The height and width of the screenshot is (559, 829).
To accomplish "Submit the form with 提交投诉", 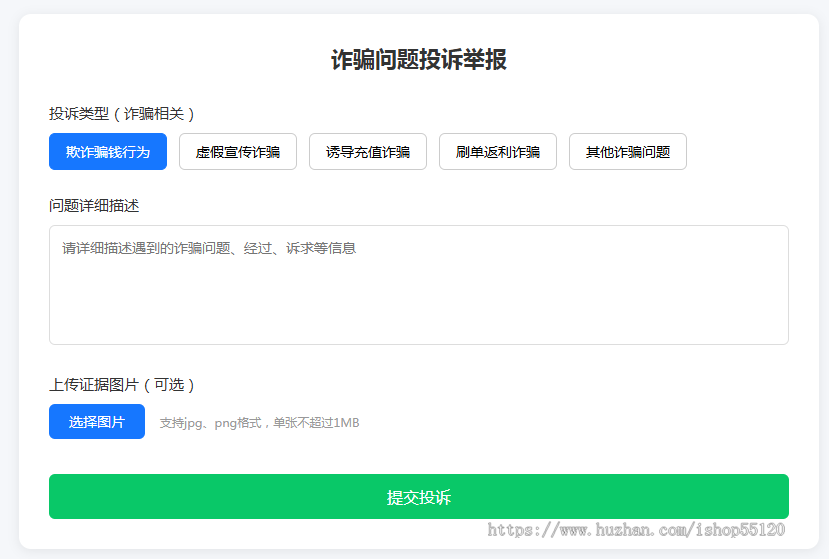I will click(x=419, y=497).
